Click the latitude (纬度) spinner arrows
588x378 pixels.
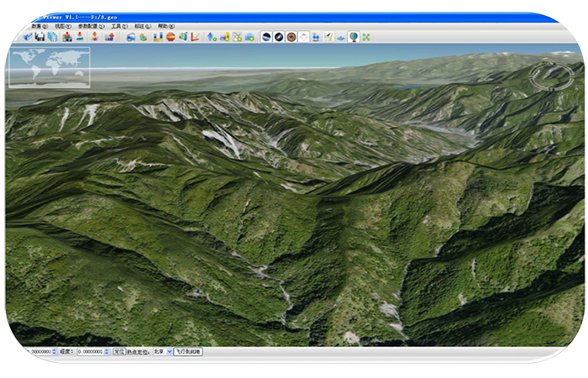[107, 352]
